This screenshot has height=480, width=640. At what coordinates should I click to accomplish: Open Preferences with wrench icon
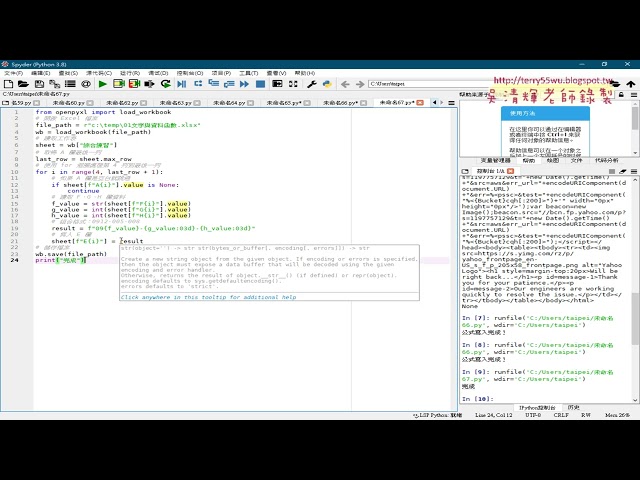[x=312, y=84]
